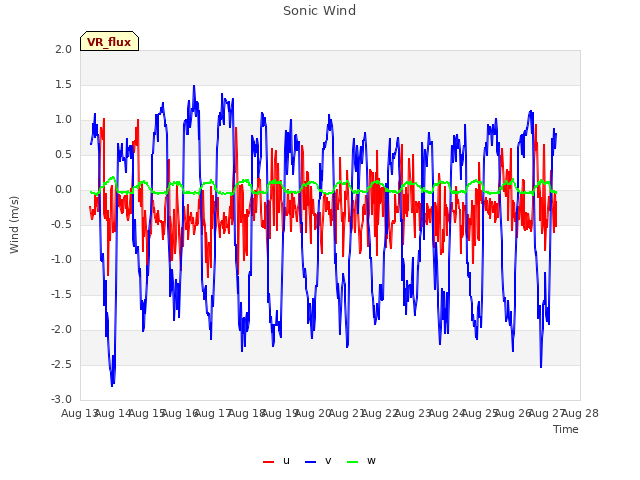Click the blue v legend swatch

(311, 462)
